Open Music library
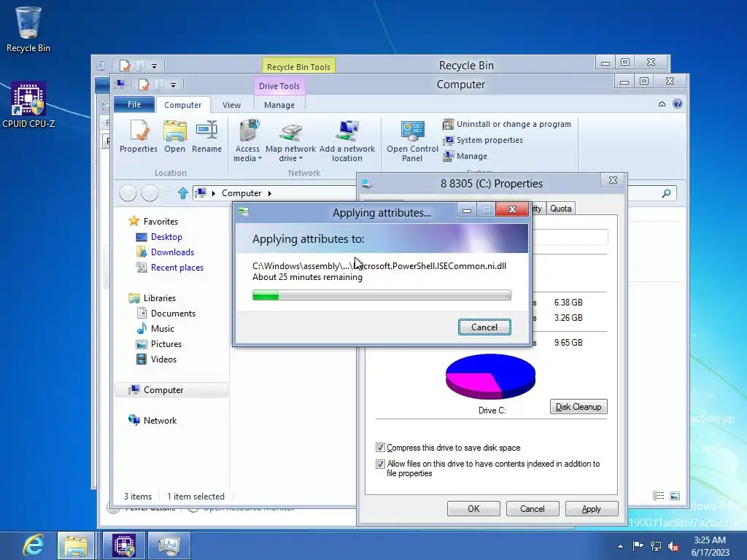 click(155, 329)
